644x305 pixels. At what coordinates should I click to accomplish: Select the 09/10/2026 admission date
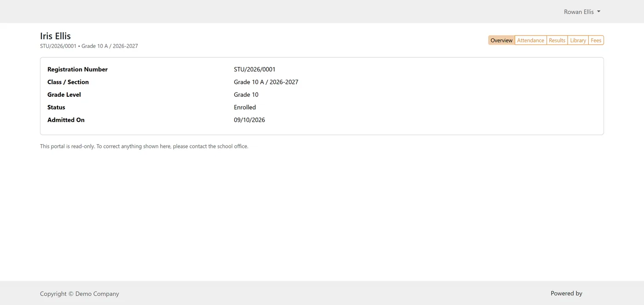point(249,120)
